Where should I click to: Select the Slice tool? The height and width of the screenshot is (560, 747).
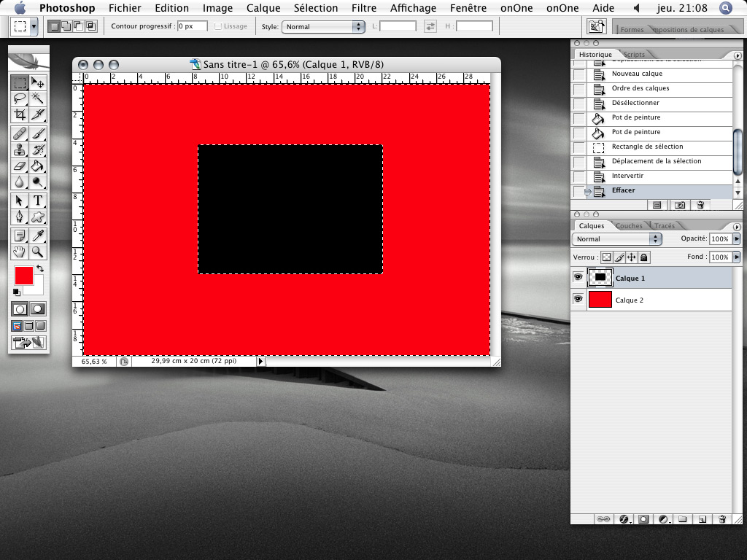coord(38,114)
